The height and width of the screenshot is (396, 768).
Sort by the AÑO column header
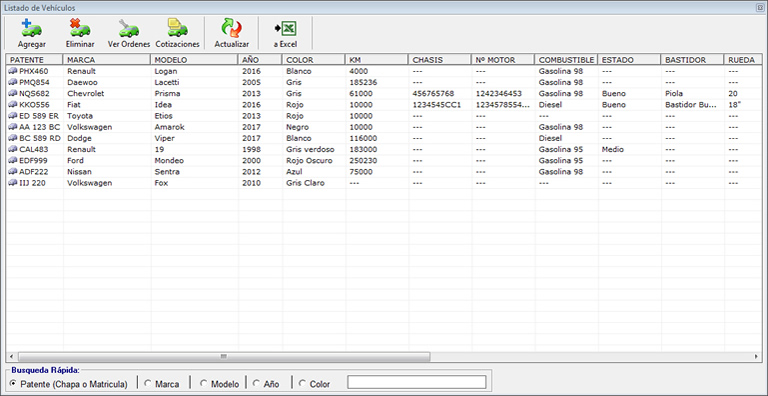(x=260, y=60)
